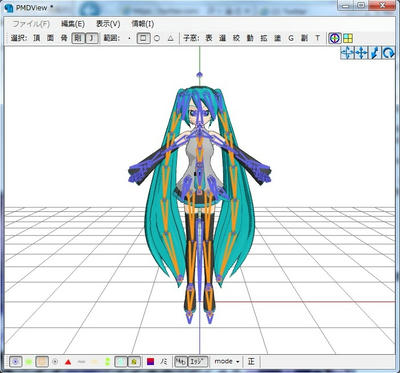Click the yellow four-square grid toolbar icon

tap(348, 38)
